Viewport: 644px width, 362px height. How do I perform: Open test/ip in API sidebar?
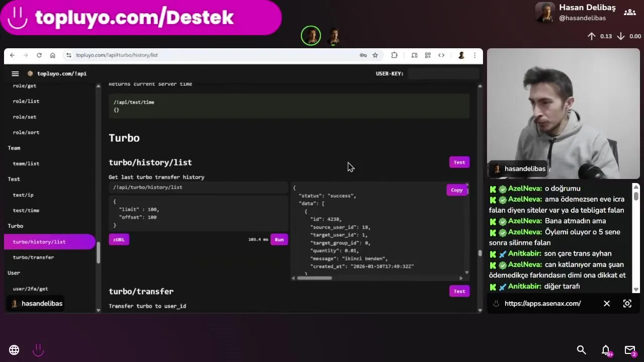tap(23, 195)
